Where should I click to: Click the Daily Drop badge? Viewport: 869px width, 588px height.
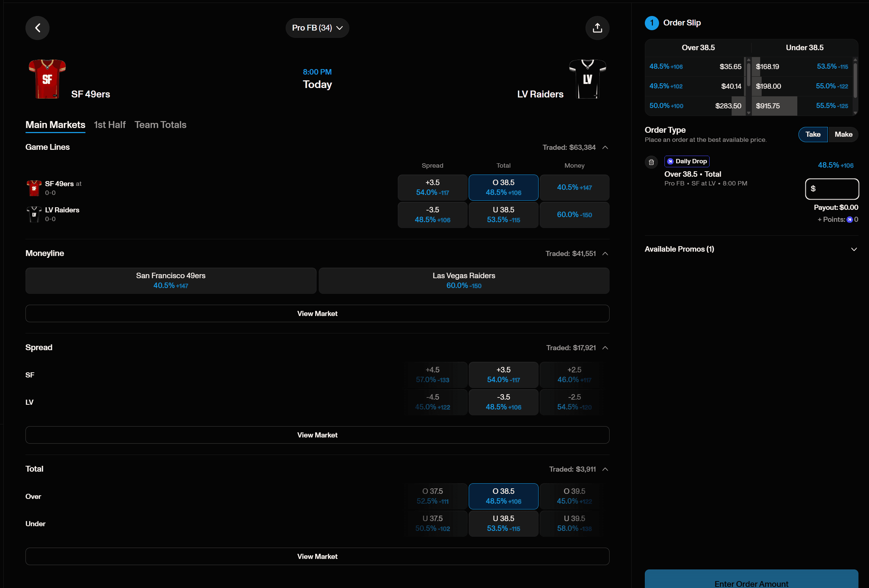[x=687, y=161]
